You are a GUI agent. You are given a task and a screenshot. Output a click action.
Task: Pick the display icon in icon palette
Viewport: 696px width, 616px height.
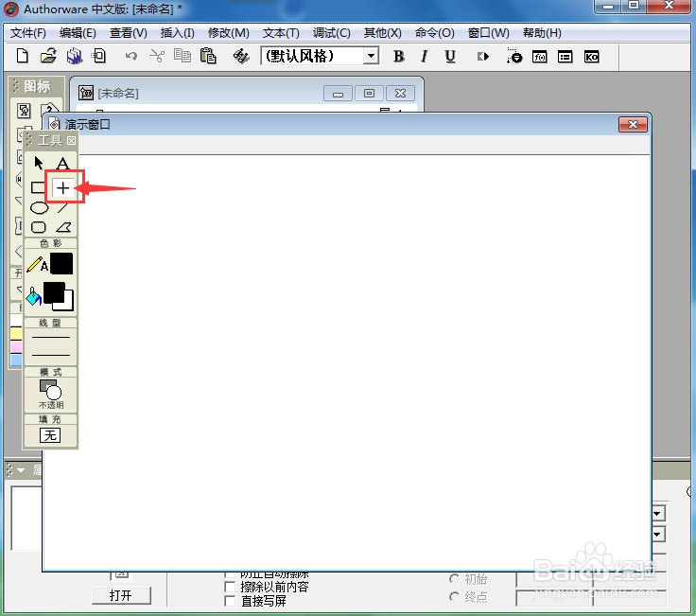coord(24,110)
